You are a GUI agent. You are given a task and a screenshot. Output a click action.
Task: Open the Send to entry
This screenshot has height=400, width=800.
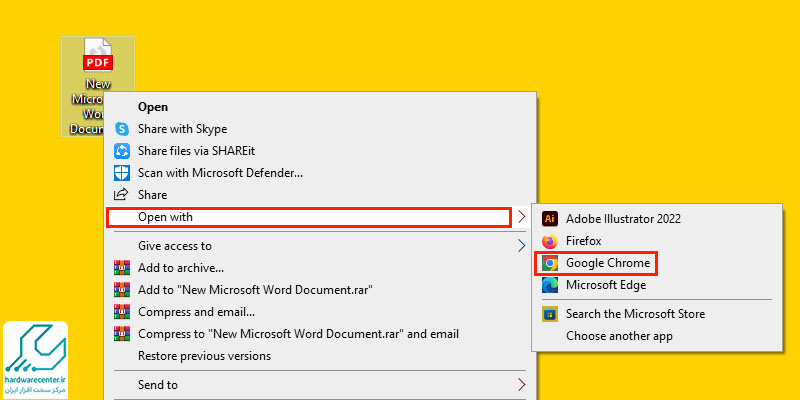click(x=320, y=384)
